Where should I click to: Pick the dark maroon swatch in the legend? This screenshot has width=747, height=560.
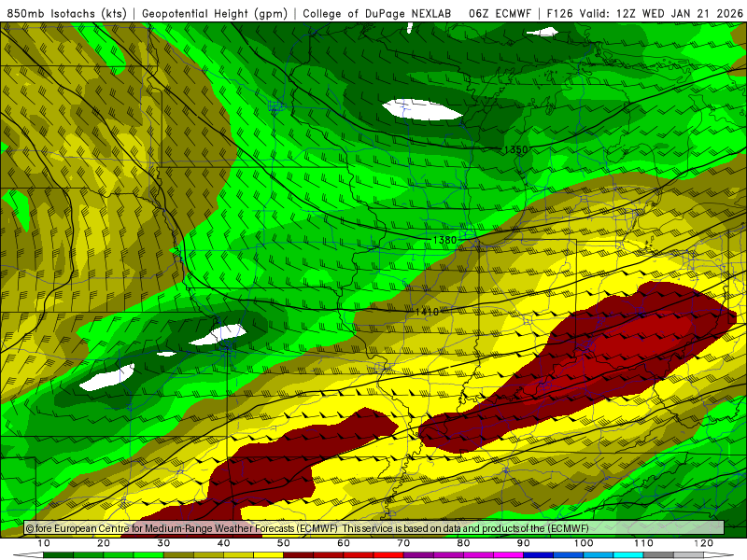[x=298, y=555]
